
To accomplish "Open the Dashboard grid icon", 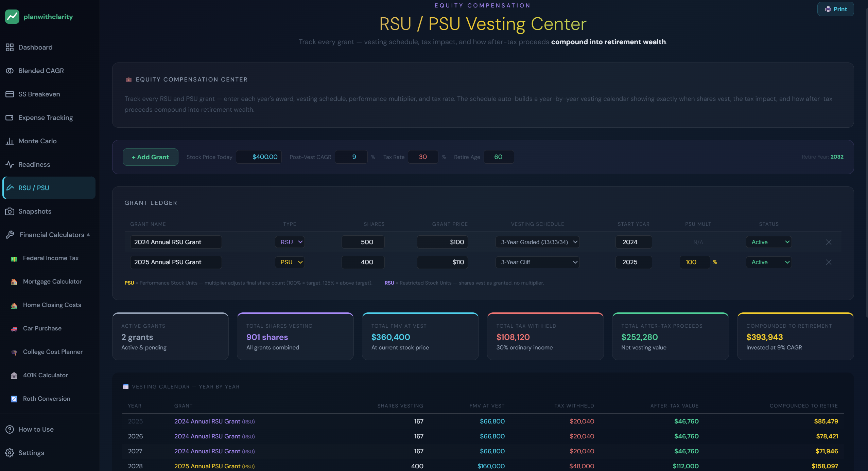I will point(10,47).
